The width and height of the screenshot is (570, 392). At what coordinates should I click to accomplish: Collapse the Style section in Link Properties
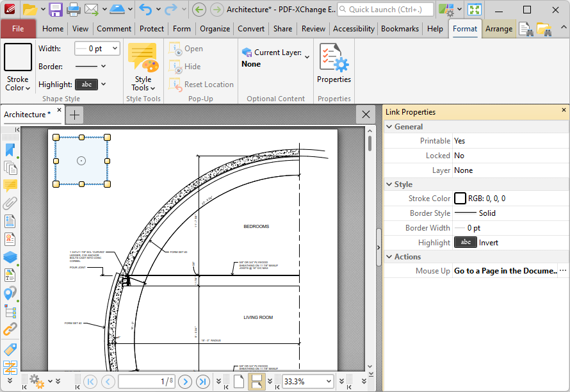tap(389, 184)
